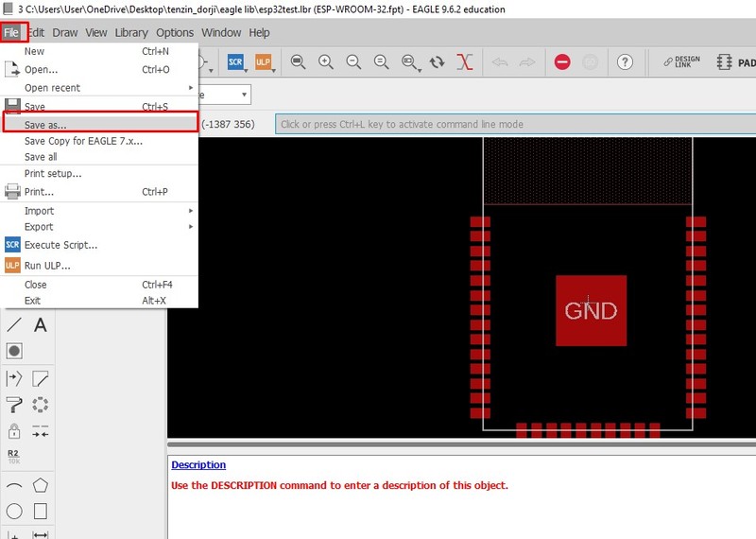The height and width of the screenshot is (539, 756).
Task: Click the blue SCR script toolbar button
Action: (x=235, y=61)
